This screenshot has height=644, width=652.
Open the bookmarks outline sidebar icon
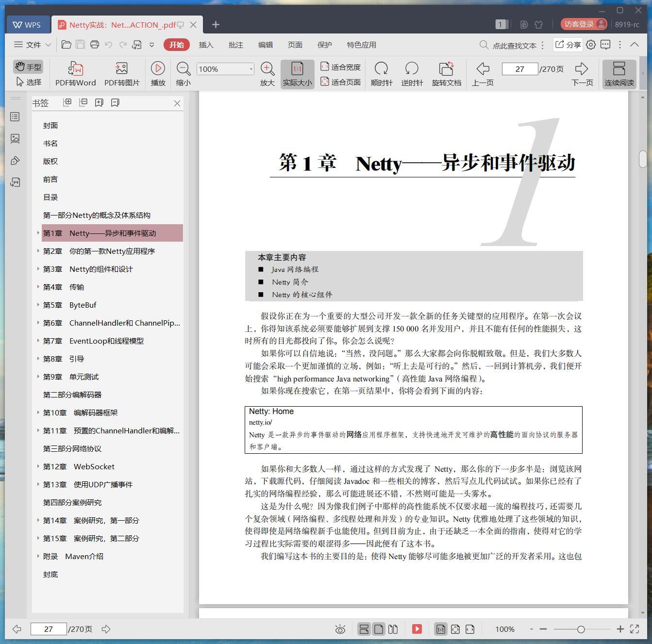click(15, 116)
